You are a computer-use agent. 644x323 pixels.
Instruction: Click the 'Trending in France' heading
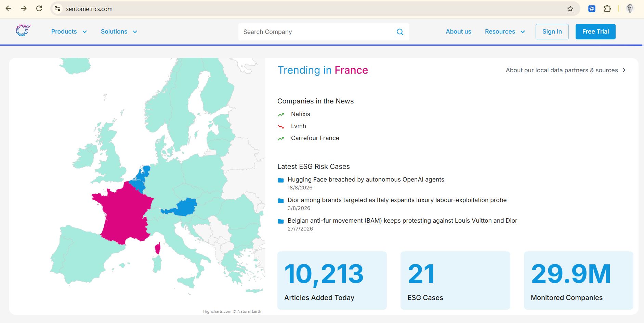[323, 70]
